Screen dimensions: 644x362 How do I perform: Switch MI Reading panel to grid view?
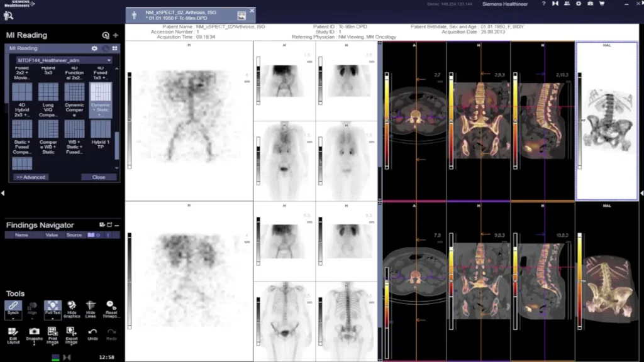[115, 48]
